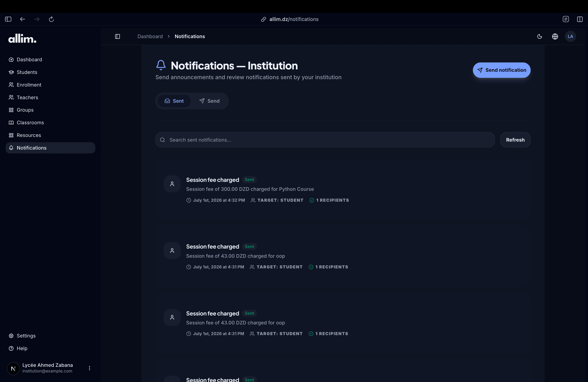Reload the page with the refresh icon
The image size is (588, 382).
[x=51, y=19]
